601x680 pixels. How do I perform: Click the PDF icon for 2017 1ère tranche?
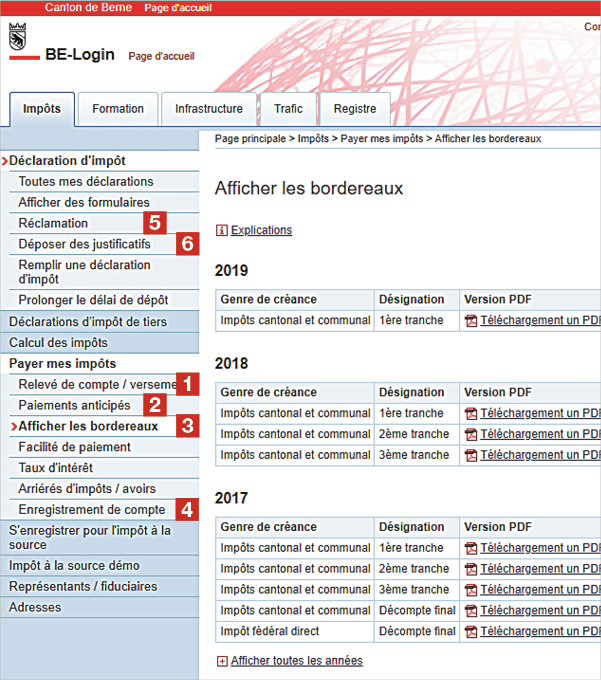471,549
